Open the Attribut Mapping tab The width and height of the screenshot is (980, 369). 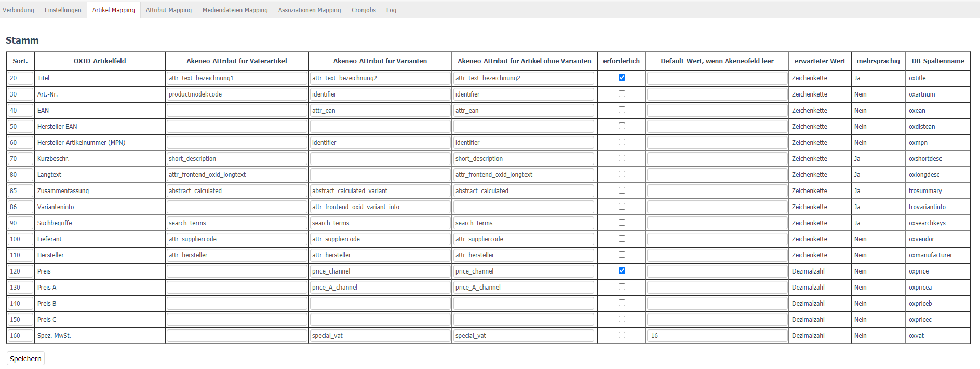(168, 10)
